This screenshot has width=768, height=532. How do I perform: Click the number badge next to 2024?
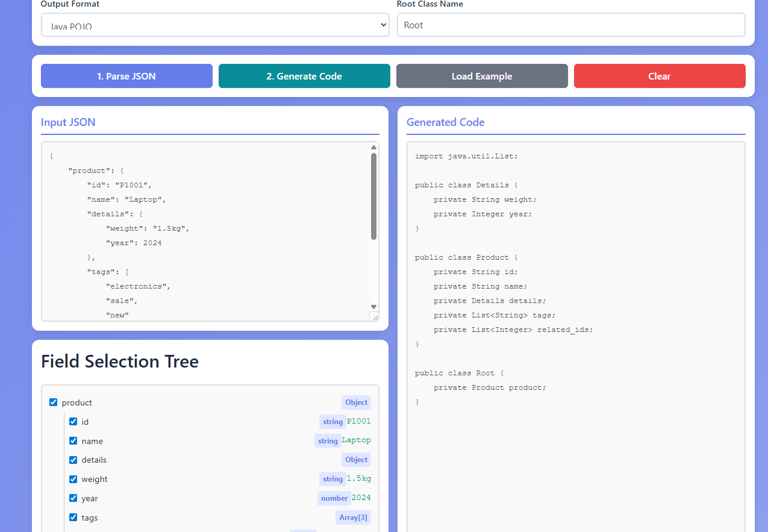pos(334,498)
